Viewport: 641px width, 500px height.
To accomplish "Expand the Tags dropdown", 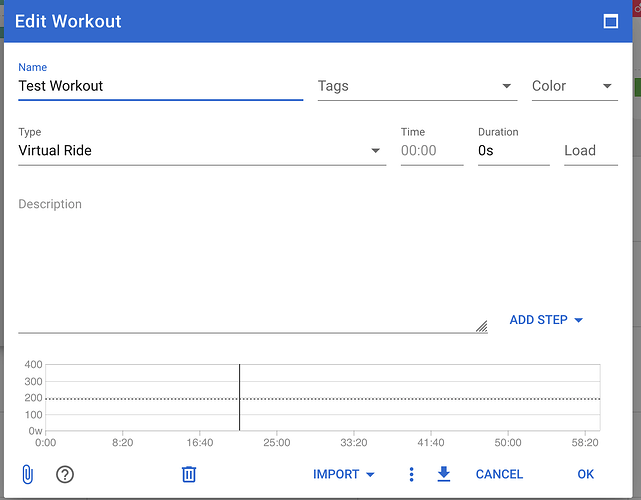I will point(417,86).
